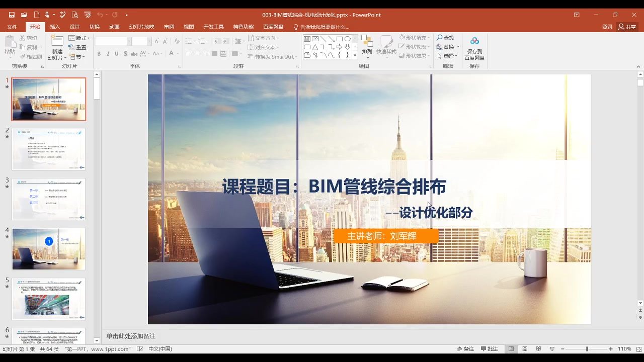Screen dimensions: 644x362
Task: Click the 备注 (Notes) icon in status bar
Action: (x=464, y=348)
